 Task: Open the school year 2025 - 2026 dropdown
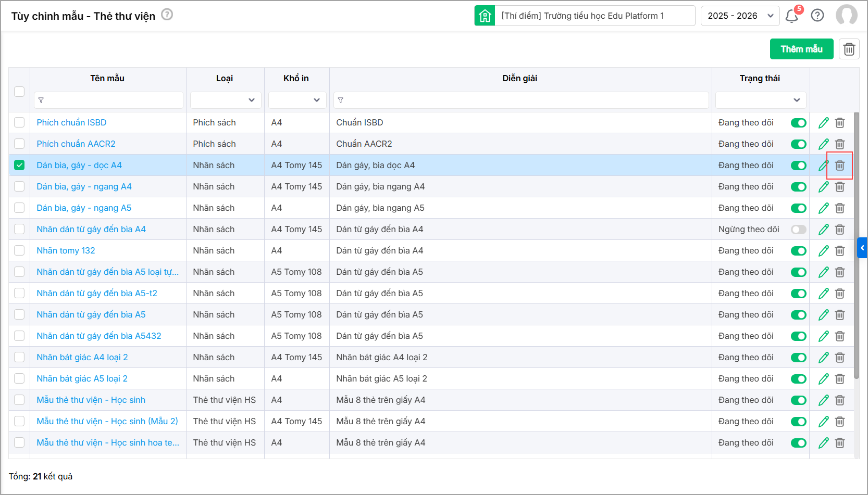click(740, 16)
